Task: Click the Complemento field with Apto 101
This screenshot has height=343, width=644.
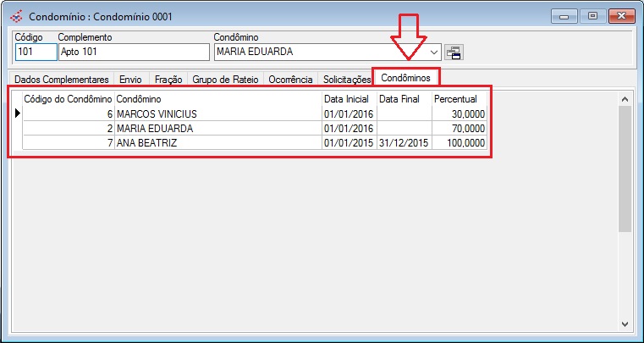Action: tap(133, 53)
